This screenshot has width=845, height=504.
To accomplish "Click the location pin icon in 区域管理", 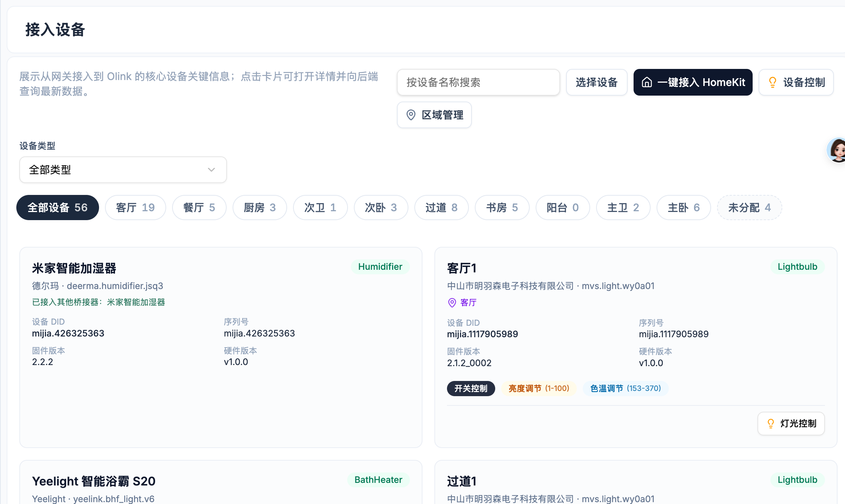I will click(411, 115).
